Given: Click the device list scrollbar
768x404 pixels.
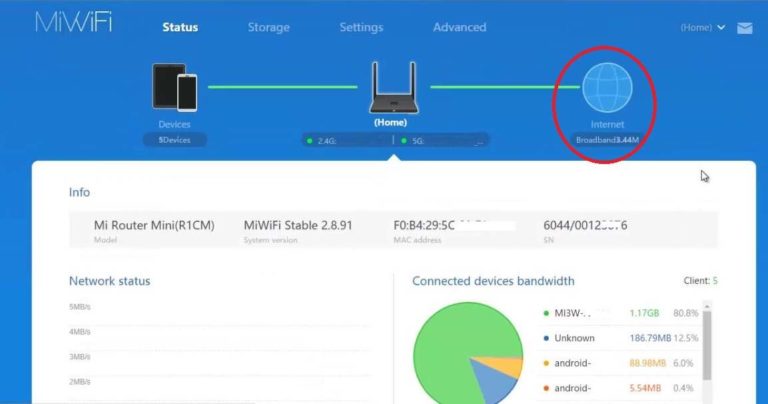Looking at the screenshot, I should click(708, 345).
